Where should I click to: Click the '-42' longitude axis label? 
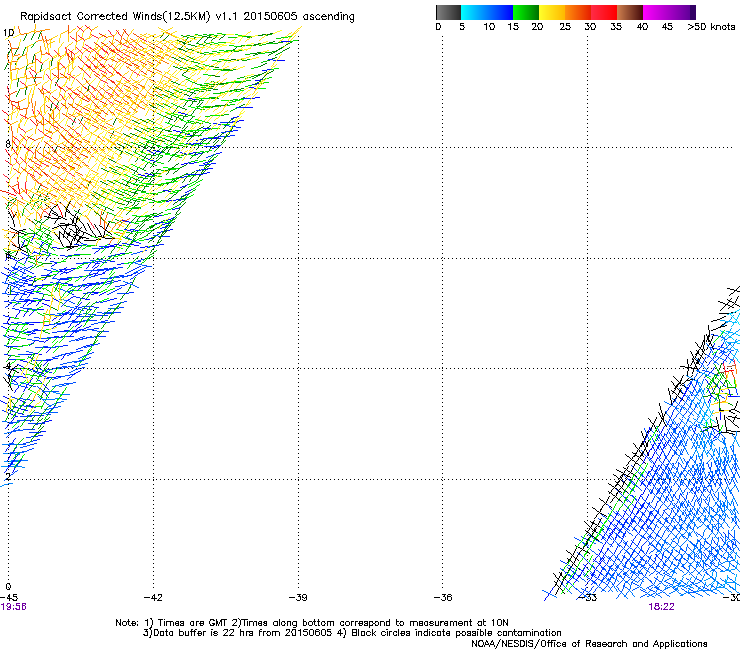153,598
